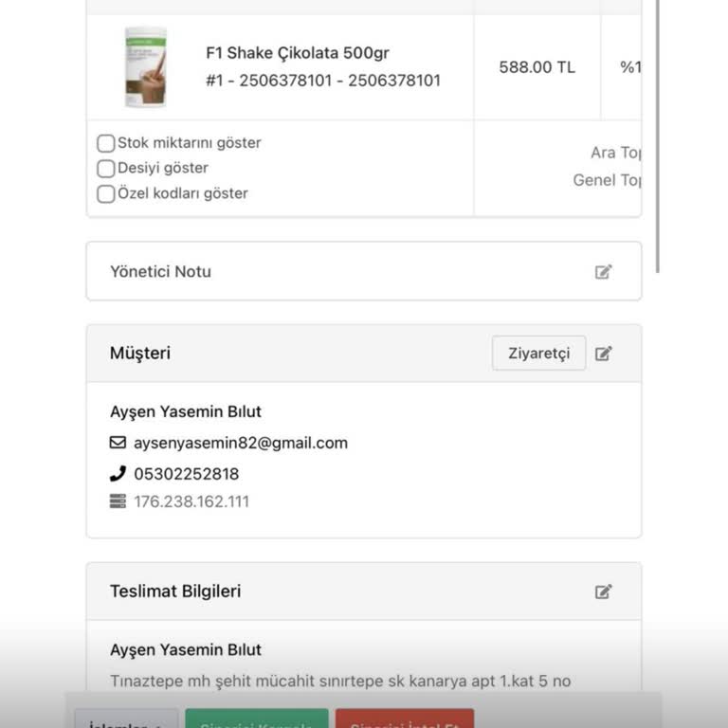Click the phone handset icon

click(x=118, y=473)
